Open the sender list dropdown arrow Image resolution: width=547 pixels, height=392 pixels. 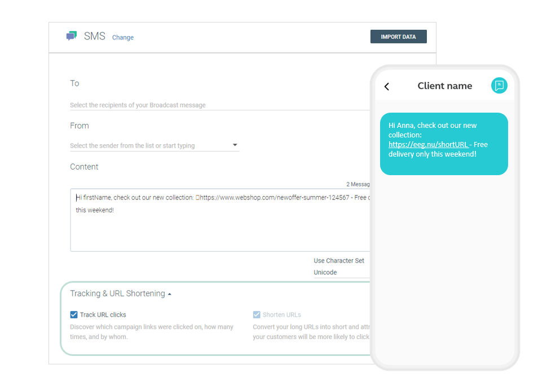tap(235, 145)
